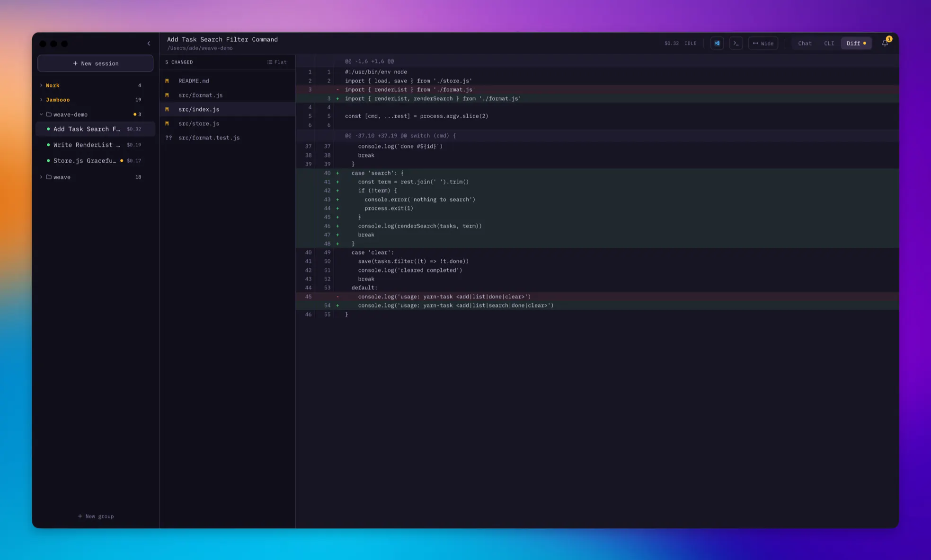Click hunk header @@ -37,10 +37,19 @@
Image resolution: width=931 pixels, height=560 pixels.
point(597,136)
